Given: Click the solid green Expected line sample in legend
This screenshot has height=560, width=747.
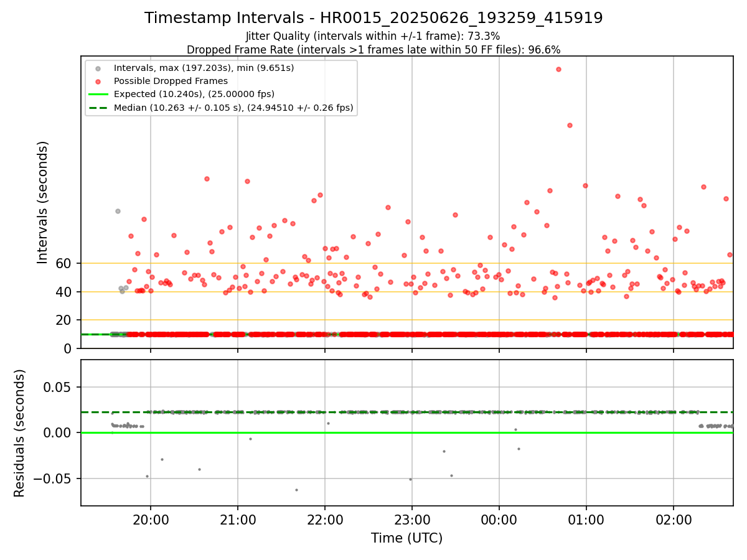Looking at the screenshot, I should point(98,95).
